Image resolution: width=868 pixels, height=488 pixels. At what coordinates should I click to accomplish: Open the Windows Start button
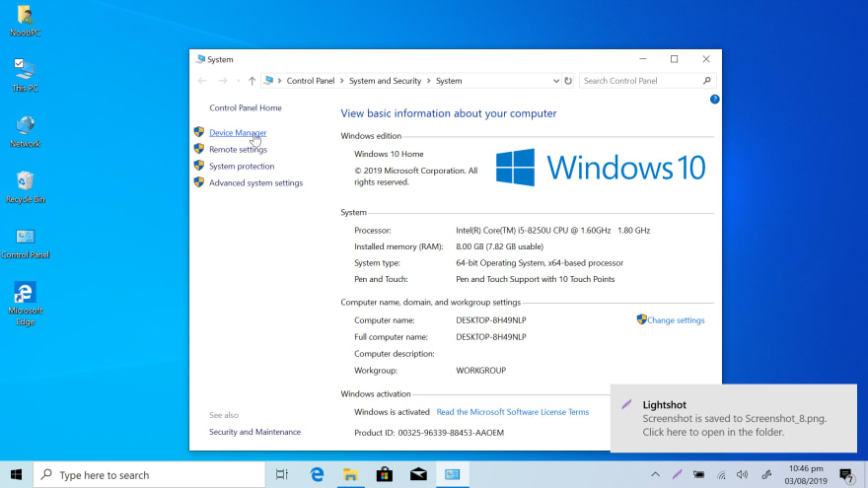[16, 475]
